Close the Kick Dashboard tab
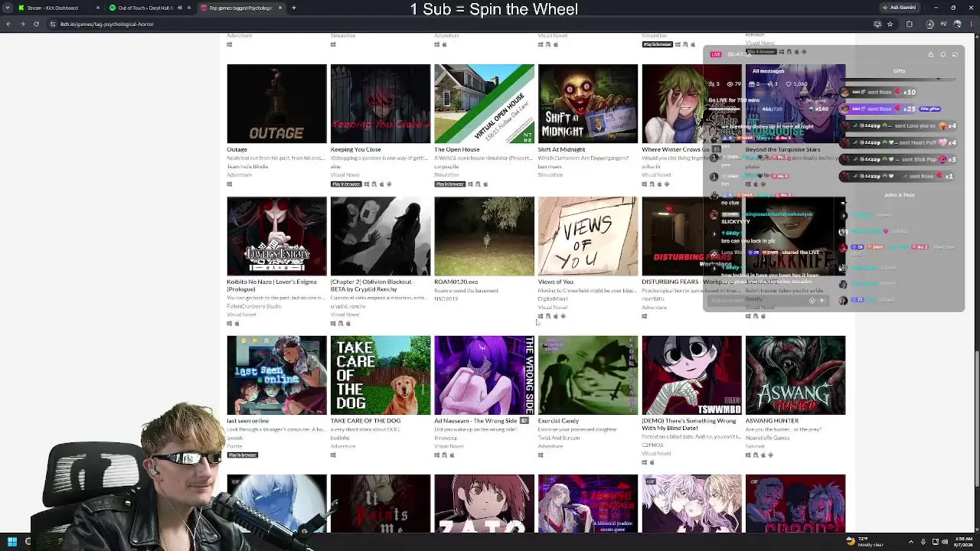 point(97,8)
